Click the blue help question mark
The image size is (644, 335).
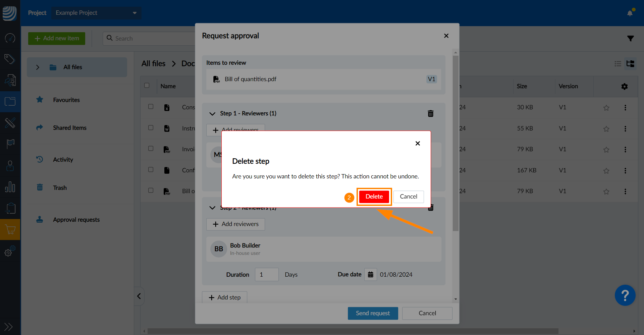click(625, 295)
